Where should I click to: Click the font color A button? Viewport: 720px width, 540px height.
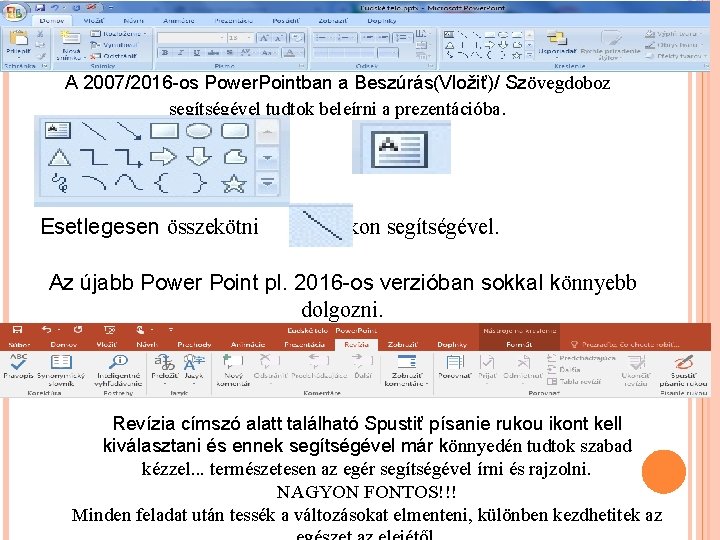[289, 53]
